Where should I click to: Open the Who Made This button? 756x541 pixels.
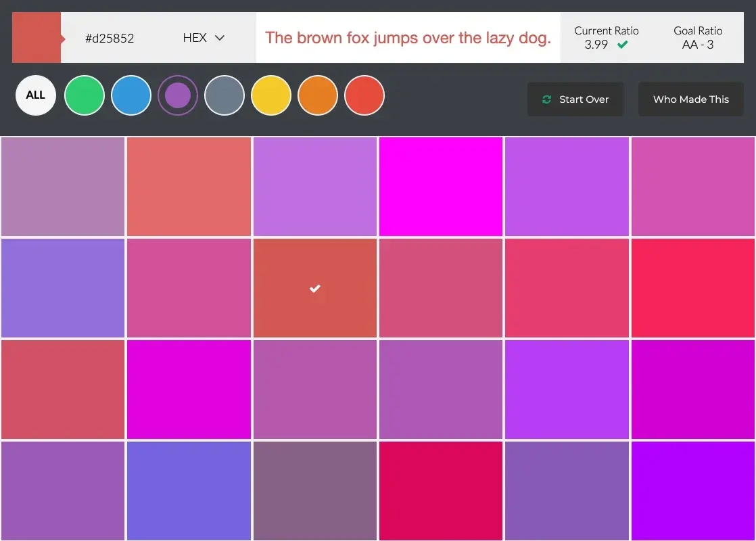point(691,99)
